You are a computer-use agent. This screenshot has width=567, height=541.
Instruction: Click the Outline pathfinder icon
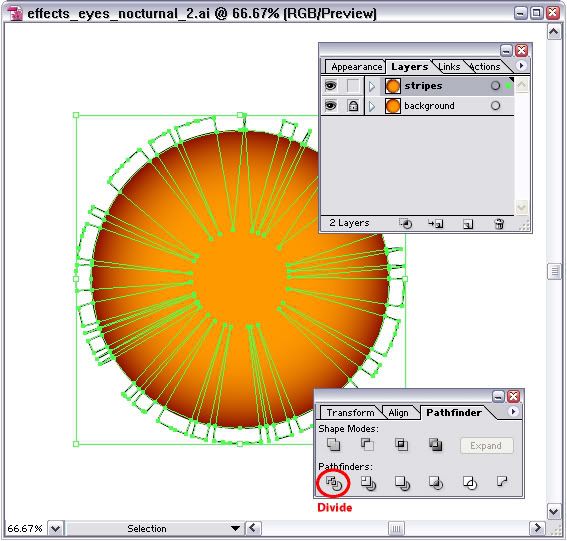(470, 483)
